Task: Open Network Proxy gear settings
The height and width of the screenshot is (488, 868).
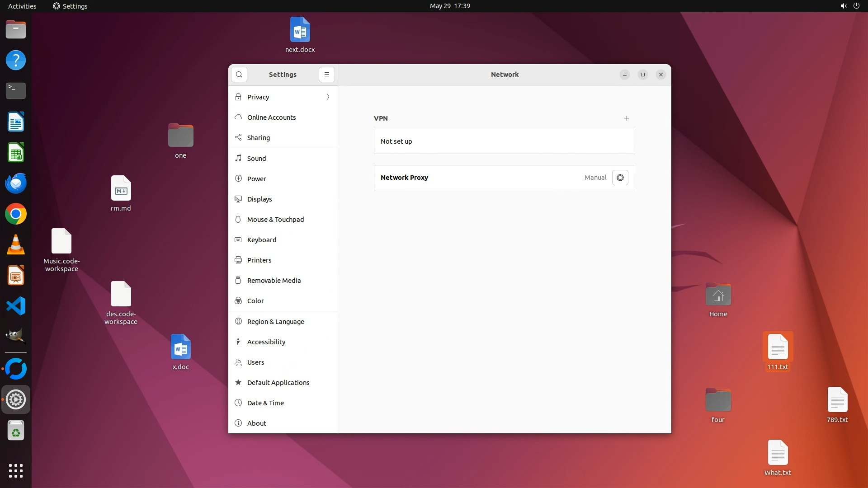Action: click(x=620, y=178)
